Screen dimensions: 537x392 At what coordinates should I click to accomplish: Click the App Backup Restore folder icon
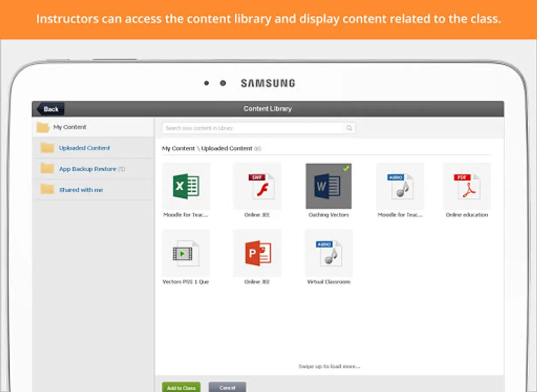click(x=47, y=169)
